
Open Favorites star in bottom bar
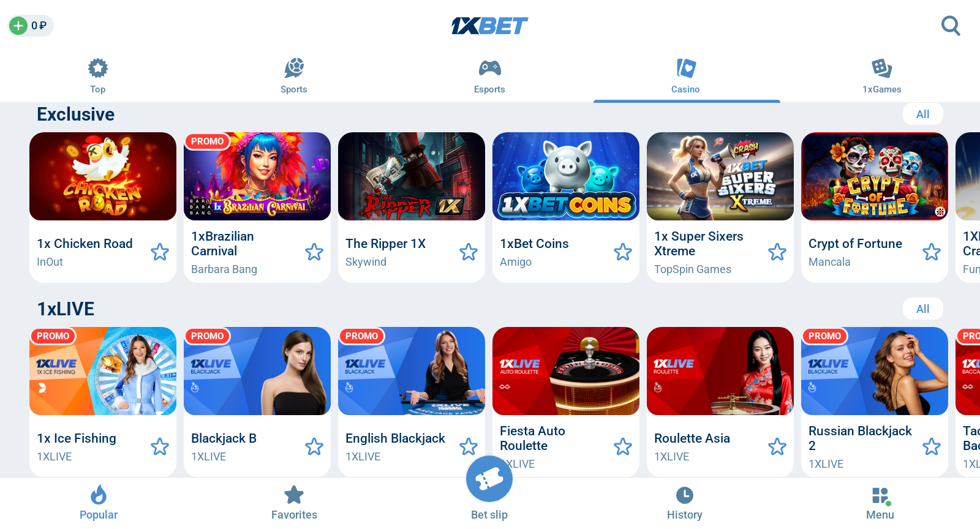[x=294, y=495]
